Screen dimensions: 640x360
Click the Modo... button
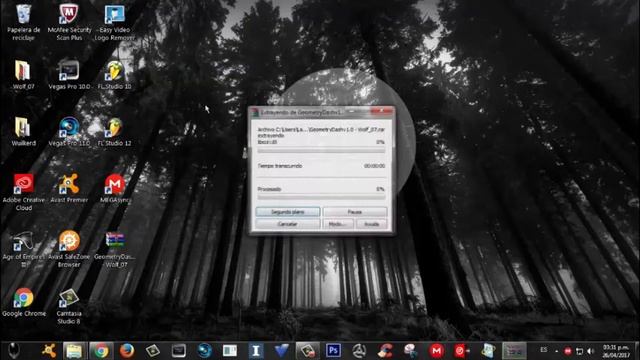[338, 224]
